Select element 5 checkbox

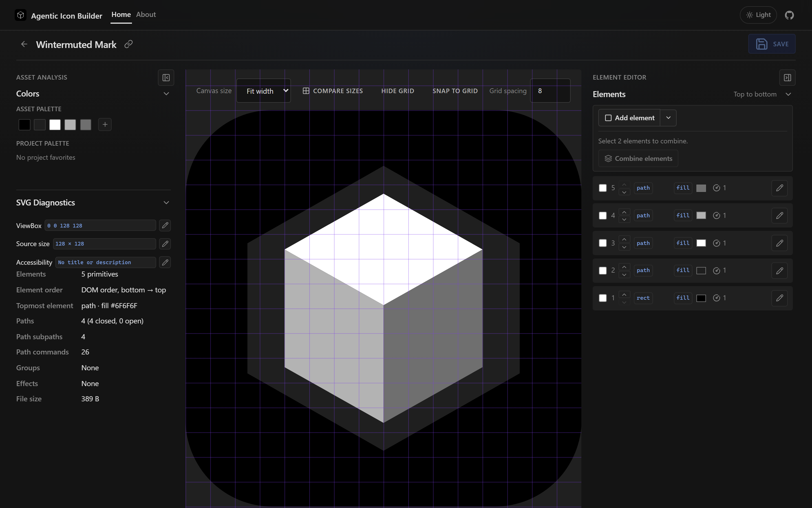[603, 188]
